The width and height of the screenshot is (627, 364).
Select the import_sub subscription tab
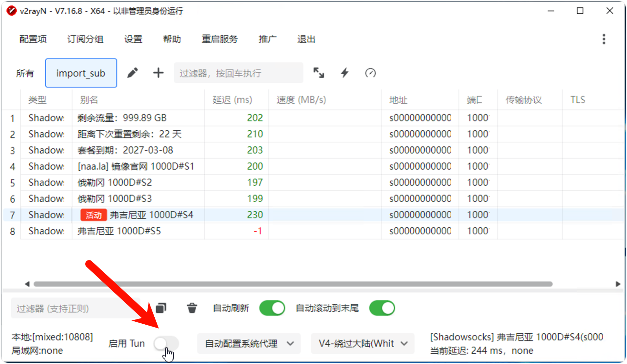pos(81,73)
